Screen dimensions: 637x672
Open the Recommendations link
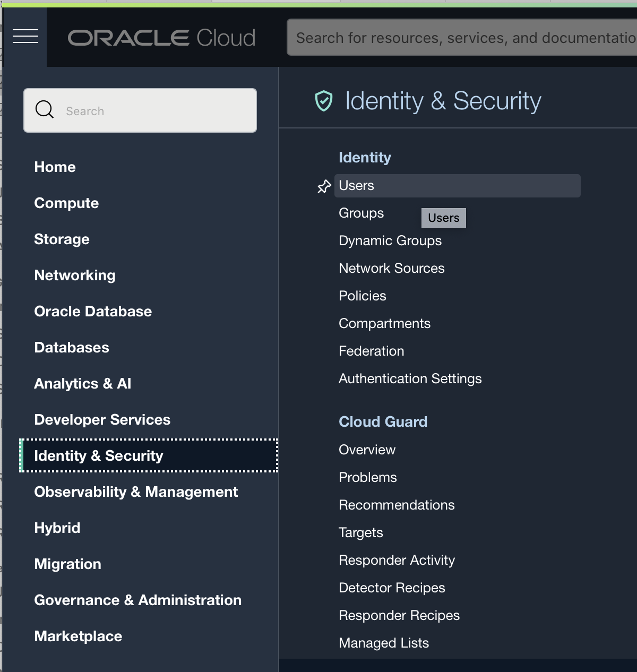(397, 505)
